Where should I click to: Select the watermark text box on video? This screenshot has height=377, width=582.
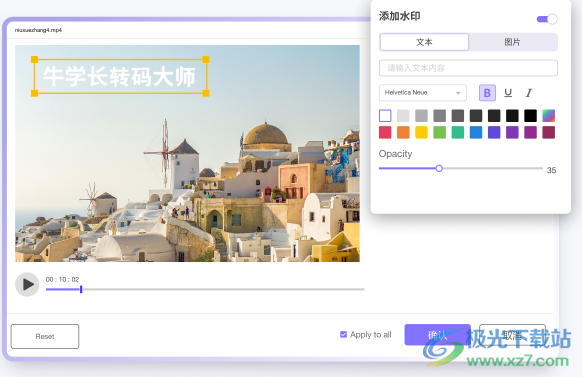[120, 76]
